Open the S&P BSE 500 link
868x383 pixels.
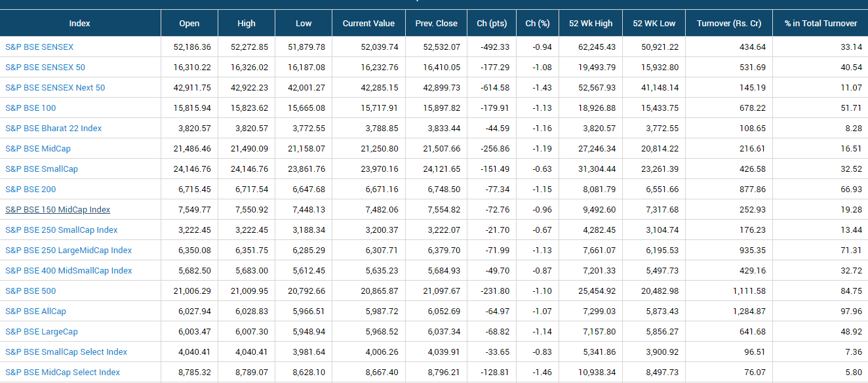coord(31,291)
